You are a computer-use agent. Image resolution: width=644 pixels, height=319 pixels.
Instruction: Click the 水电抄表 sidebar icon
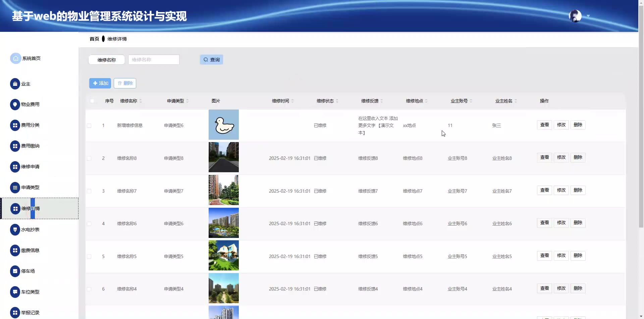pyautogui.click(x=15, y=230)
